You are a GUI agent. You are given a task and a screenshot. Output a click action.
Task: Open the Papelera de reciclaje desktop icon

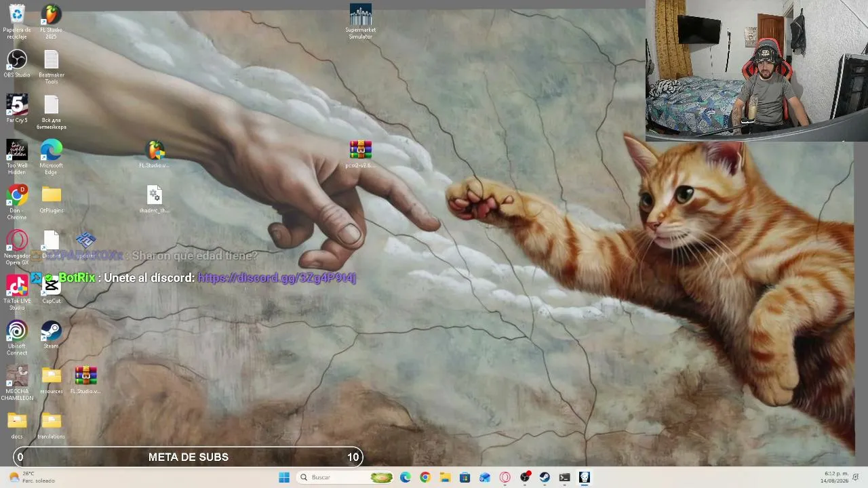pos(17,22)
